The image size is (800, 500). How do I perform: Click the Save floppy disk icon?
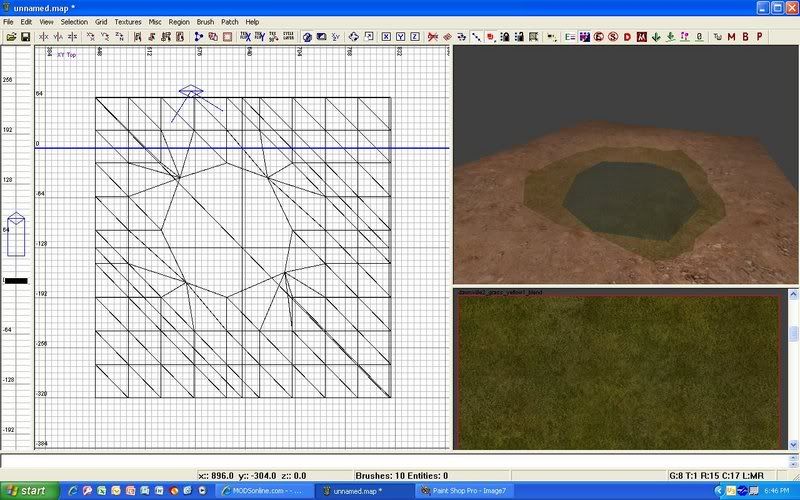click(25, 37)
